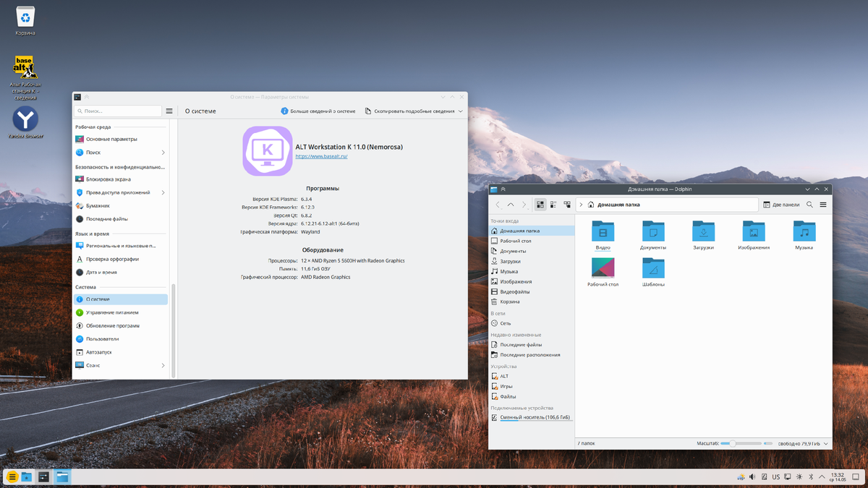
Task: Open Управление питанием settings page
Action: pos(122,312)
